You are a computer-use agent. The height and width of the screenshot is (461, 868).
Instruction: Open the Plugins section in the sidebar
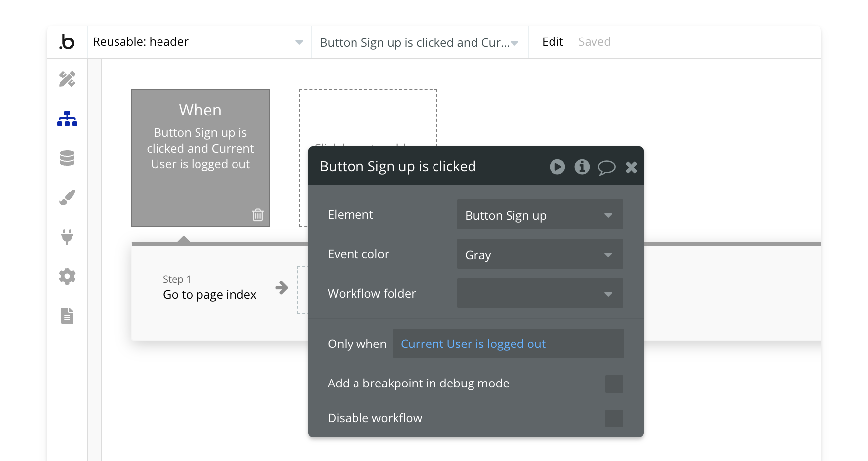click(67, 237)
